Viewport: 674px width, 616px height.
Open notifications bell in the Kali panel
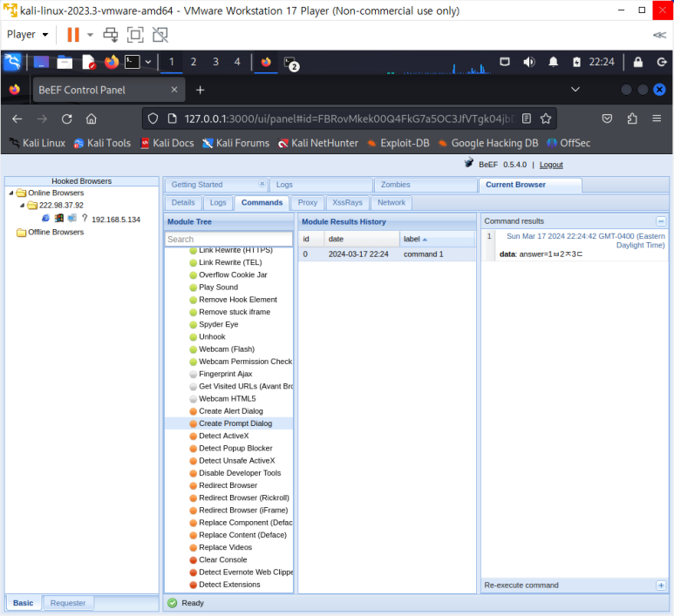point(553,62)
